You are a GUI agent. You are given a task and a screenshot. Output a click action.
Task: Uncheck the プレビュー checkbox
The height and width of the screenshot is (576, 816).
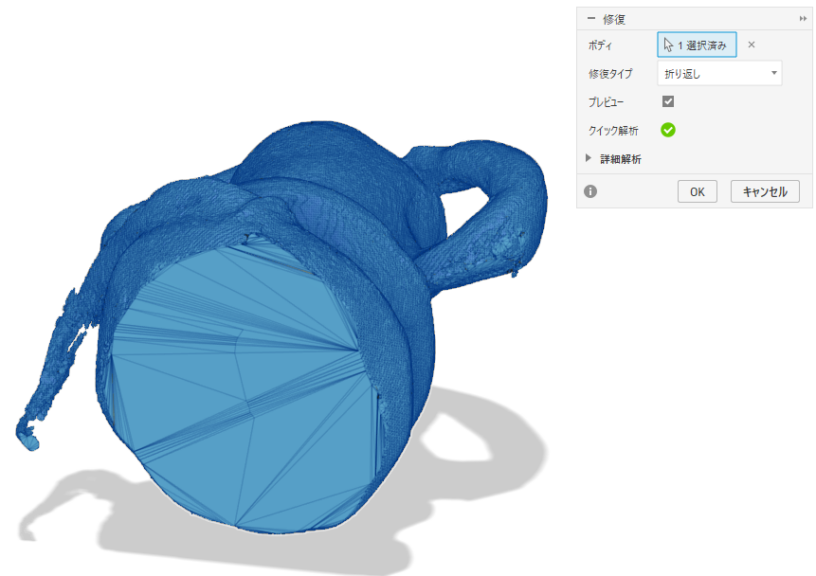668,101
